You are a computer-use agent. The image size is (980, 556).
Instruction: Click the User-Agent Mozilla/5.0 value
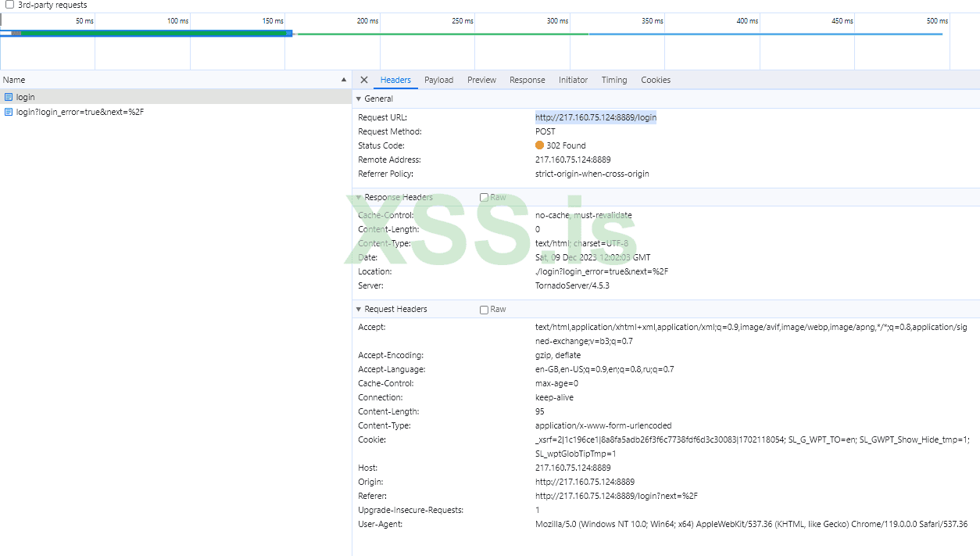(751, 524)
